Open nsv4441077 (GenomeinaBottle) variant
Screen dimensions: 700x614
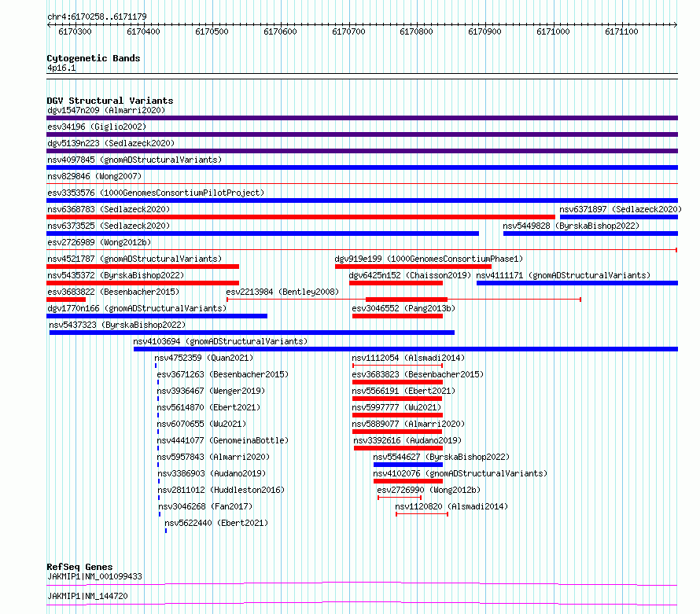(223, 440)
